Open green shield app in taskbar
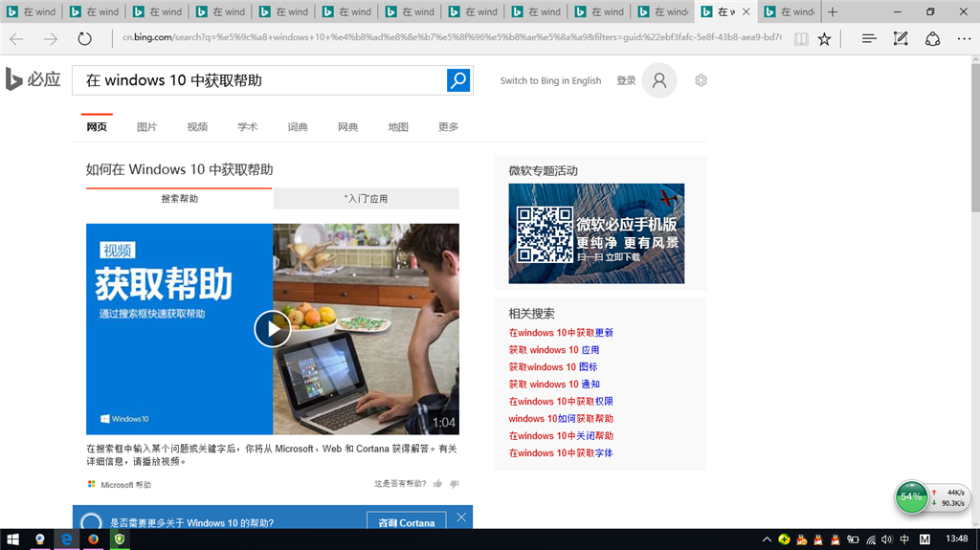Image resolution: width=980 pixels, height=550 pixels. [120, 539]
